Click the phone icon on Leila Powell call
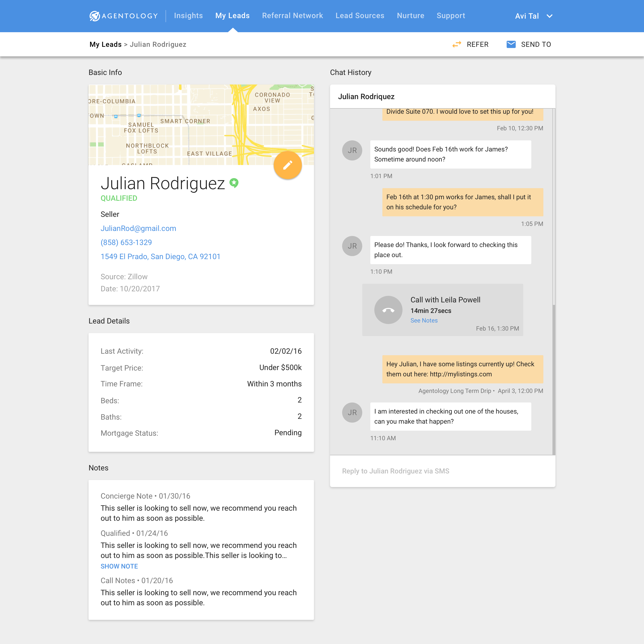Viewport: 644px width, 644px height. [388, 310]
